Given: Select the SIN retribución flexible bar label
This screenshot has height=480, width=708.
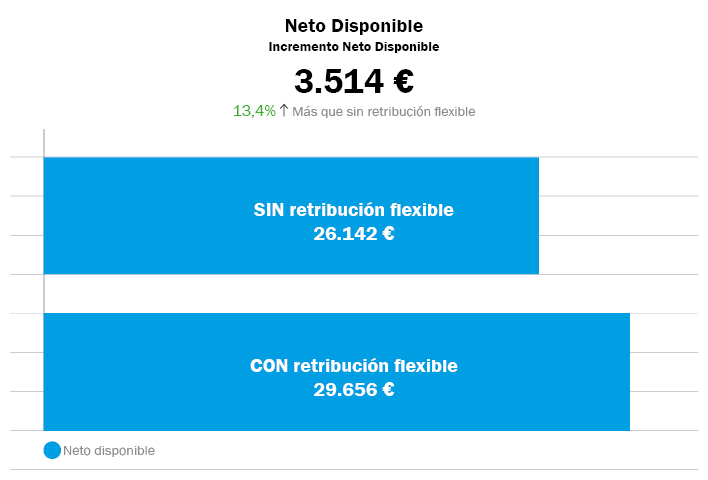Looking at the screenshot, I should coord(354,210).
